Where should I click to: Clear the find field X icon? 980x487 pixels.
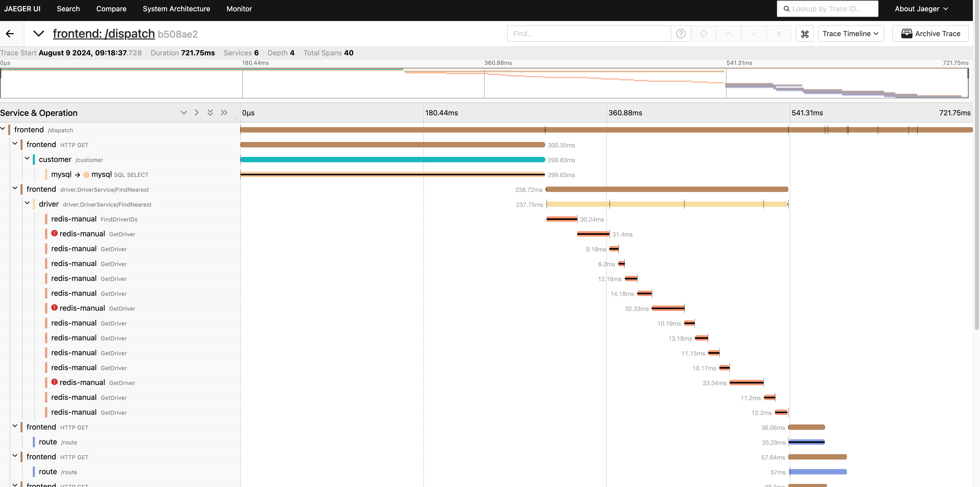[779, 34]
